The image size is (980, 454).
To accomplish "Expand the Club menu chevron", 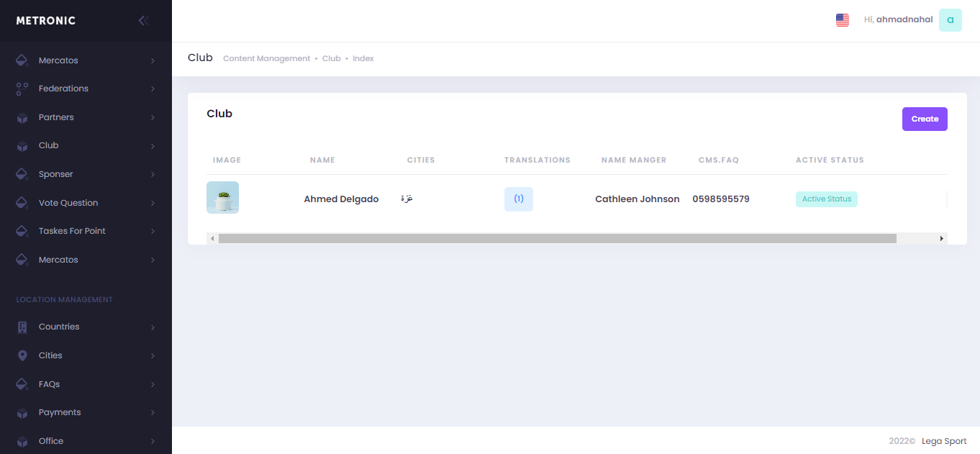I will point(153,146).
